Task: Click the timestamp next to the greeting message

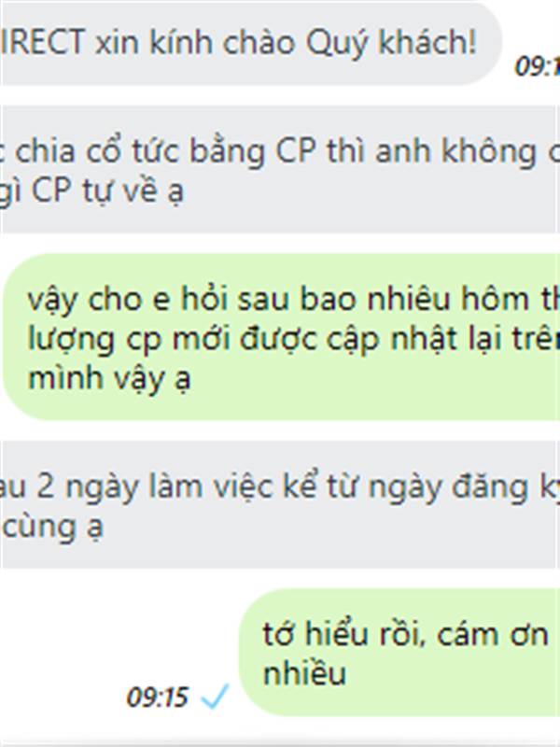Action: click(x=538, y=65)
